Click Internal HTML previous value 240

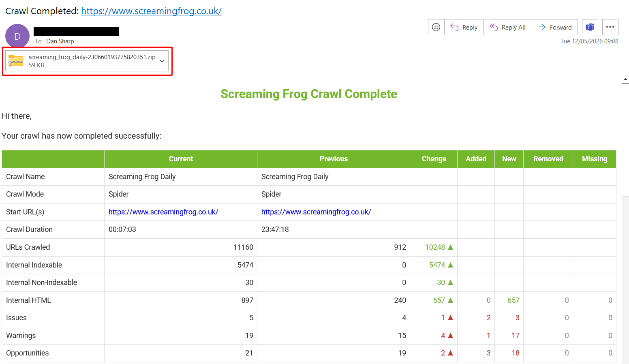[x=400, y=300]
